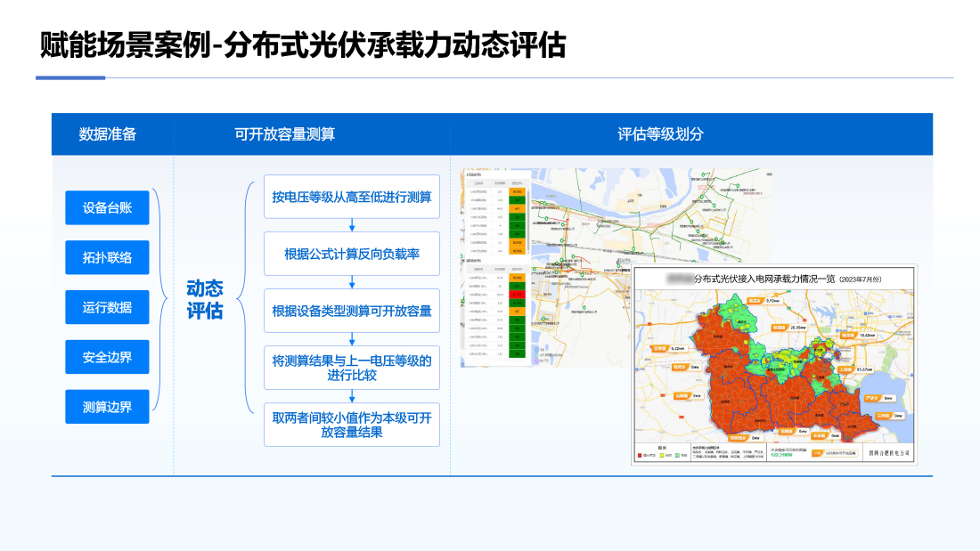Viewport: 980px width, 551px height.
Task: Click the 取两者间较小值 final step box
Action: pos(352,425)
